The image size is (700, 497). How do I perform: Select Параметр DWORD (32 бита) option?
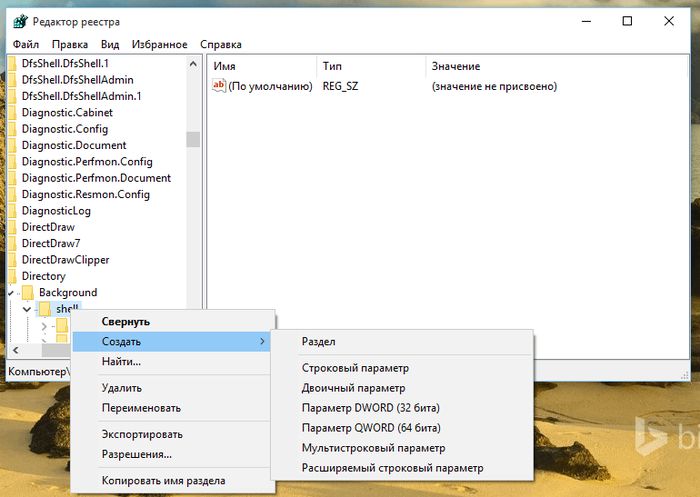point(371,408)
